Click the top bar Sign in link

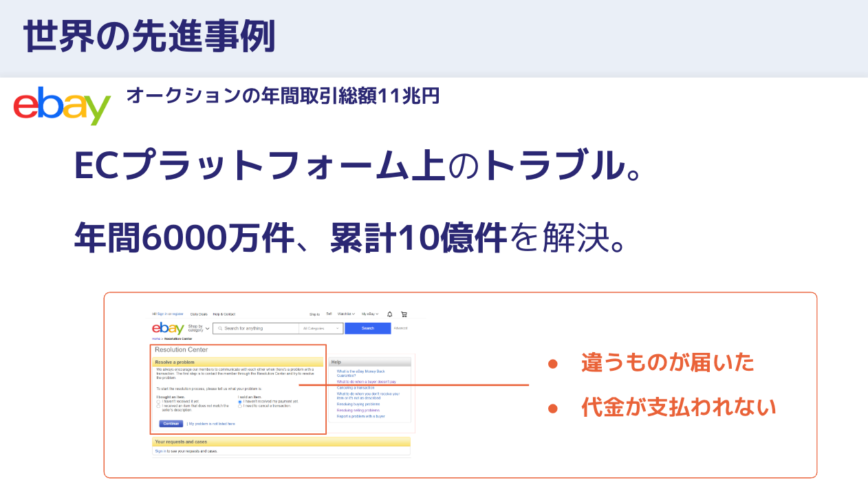162,314
